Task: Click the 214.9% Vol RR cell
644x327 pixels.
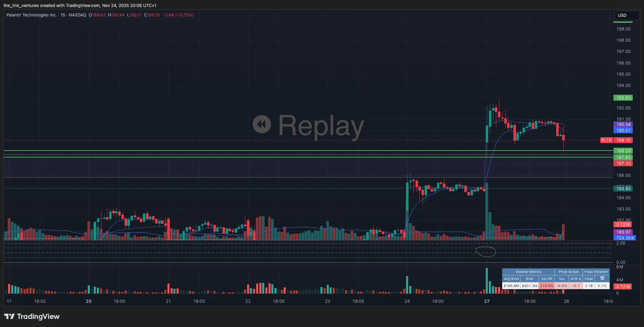Action: tap(546, 286)
